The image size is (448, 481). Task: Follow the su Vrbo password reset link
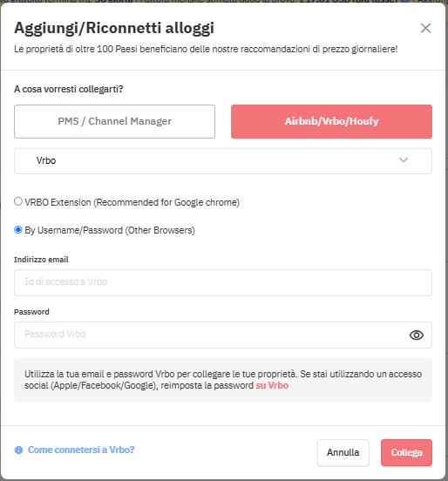tap(272, 385)
